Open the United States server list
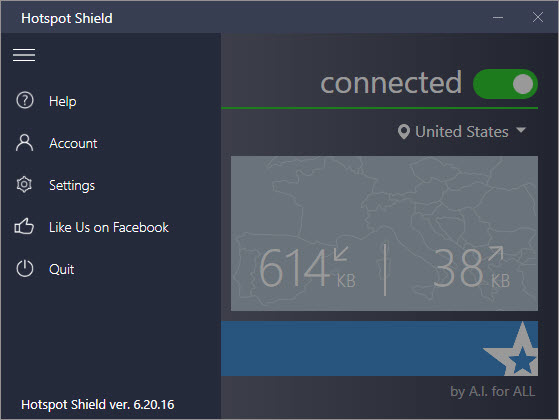The image size is (559, 420). [x=462, y=132]
